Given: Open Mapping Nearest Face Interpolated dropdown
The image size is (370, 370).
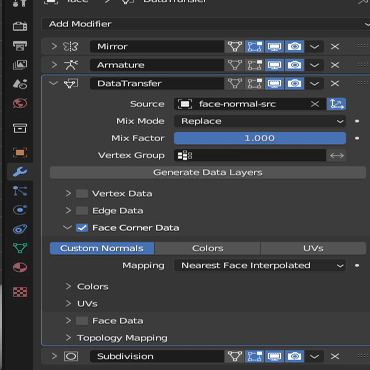Looking at the screenshot, I should pos(260,266).
